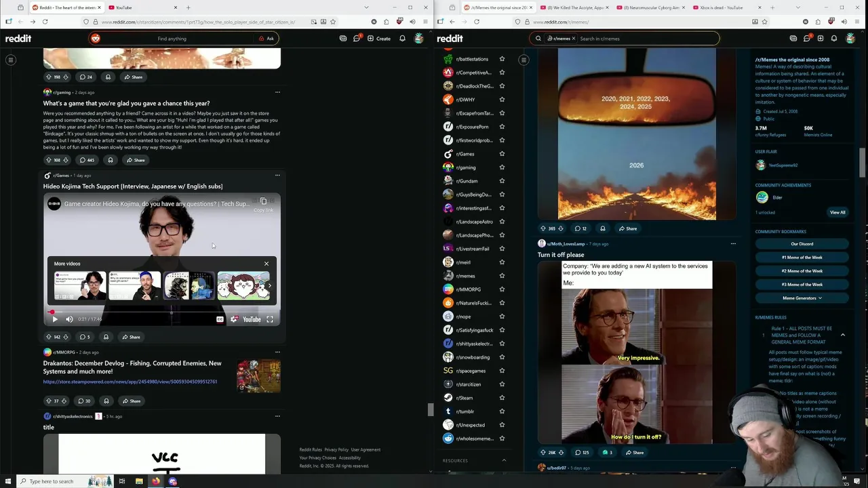Play the Hideo Kojima embedded video

55,319
